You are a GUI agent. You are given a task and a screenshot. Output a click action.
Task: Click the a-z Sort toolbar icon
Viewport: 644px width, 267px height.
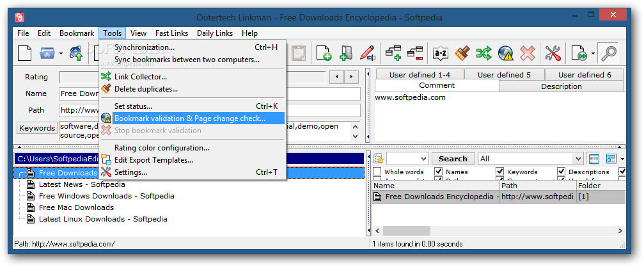[x=440, y=53]
